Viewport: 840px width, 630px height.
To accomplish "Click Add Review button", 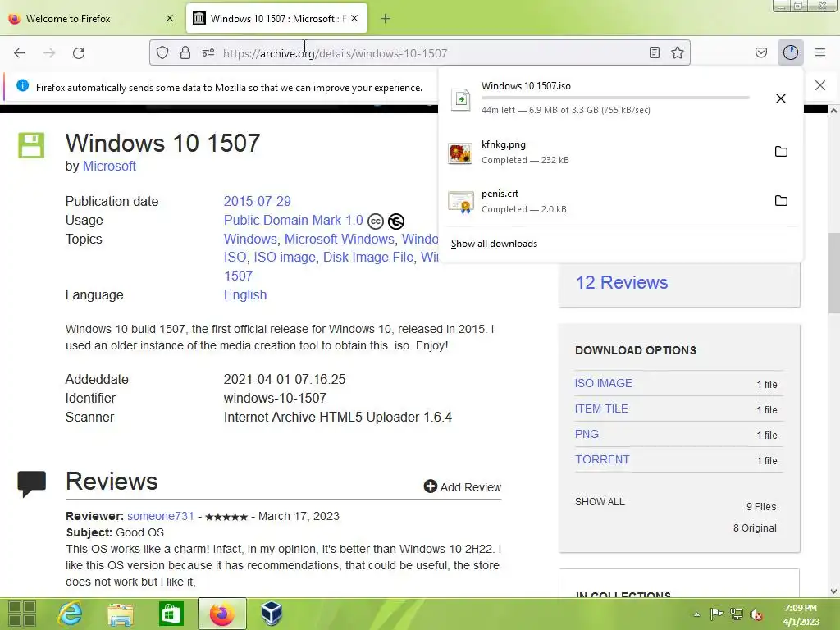I will [x=463, y=487].
